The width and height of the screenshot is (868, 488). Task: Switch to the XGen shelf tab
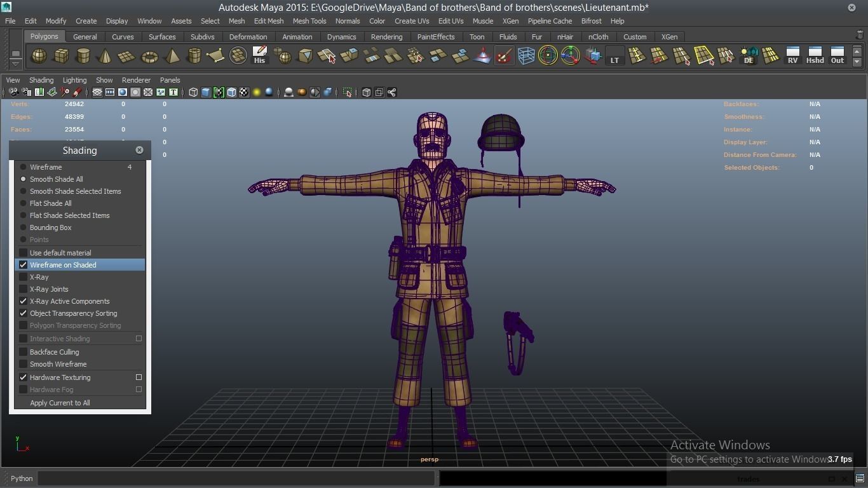[669, 37]
